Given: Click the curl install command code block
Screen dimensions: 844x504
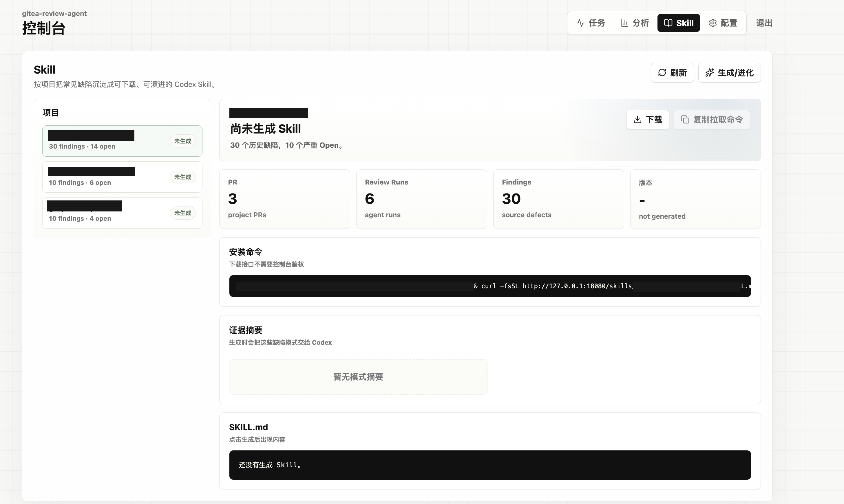Looking at the screenshot, I should tap(490, 286).
